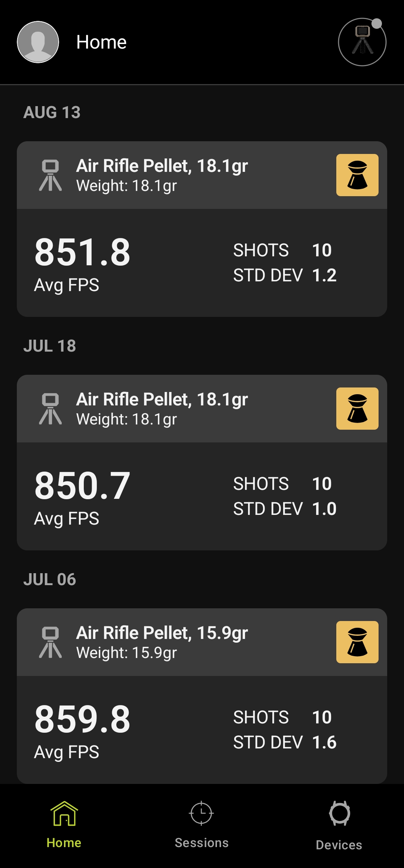Tap yellow pellet icon on Jul 18 session
The image size is (404, 868).
click(357, 408)
